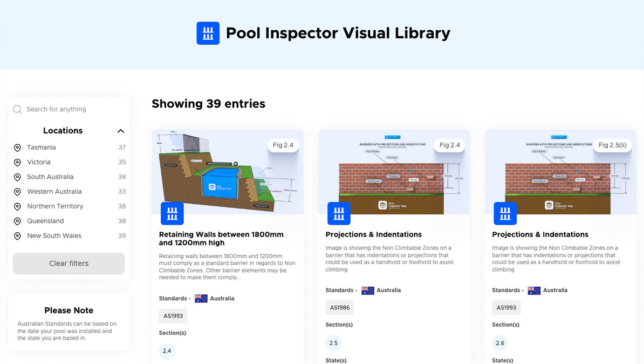Collapse the Locations section
This screenshot has height=364, width=644.
(x=121, y=131)
